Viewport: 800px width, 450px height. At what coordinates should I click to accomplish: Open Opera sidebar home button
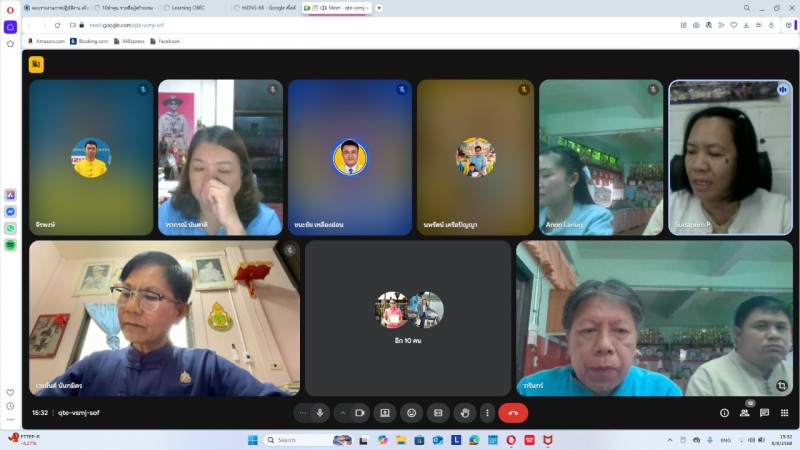[10, 27]
